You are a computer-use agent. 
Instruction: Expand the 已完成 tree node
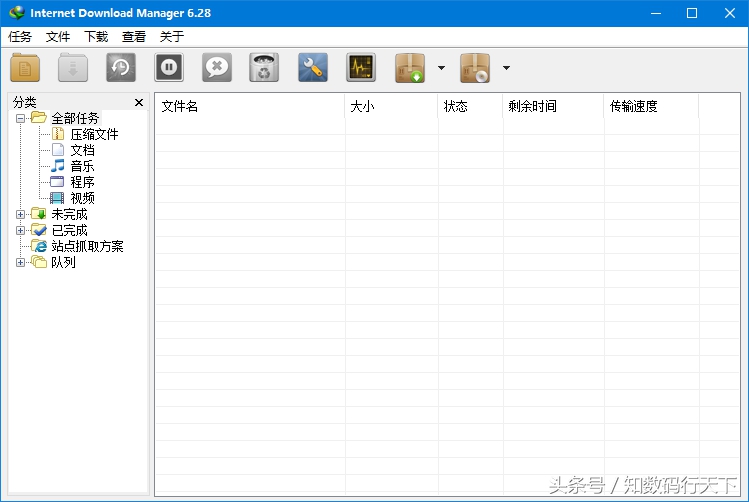(20, 230)
